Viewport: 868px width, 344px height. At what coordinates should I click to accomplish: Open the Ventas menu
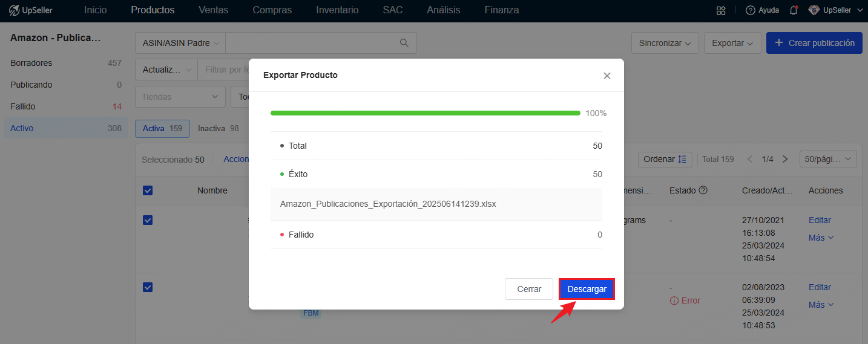click(213, 10)
